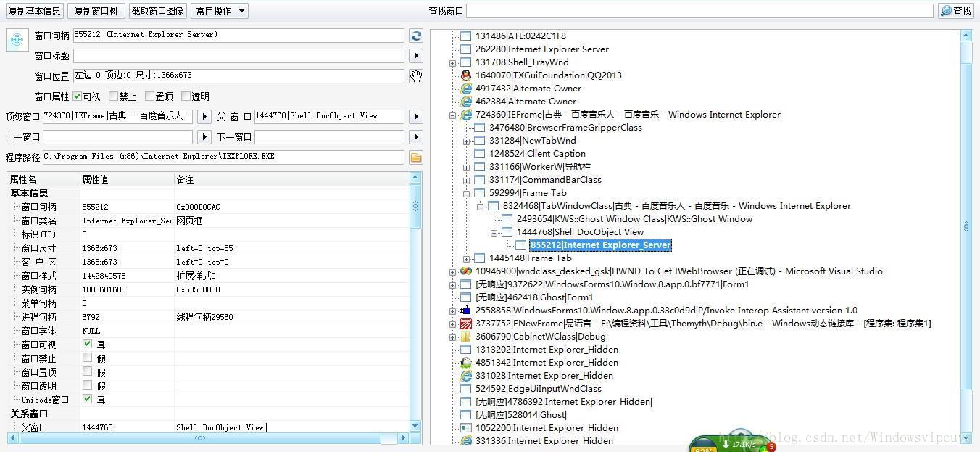Click the 程序路径 text field
Viewport: 980px width, 452px height.
click(225, 157)
